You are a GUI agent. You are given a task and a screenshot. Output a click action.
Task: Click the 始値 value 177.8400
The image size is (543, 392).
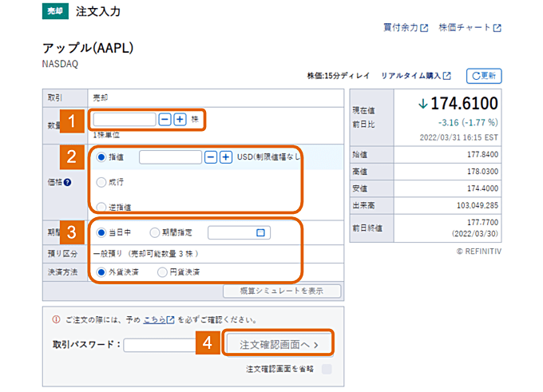(482, 154)
